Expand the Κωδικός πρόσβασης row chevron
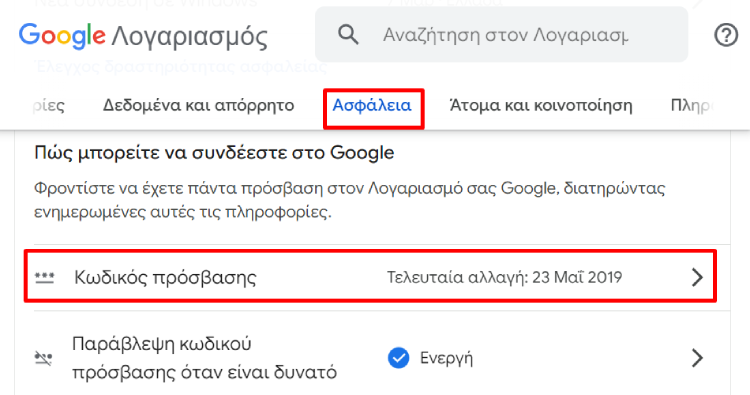This screenshot has width=750, height=395. (x=697, y=277)
